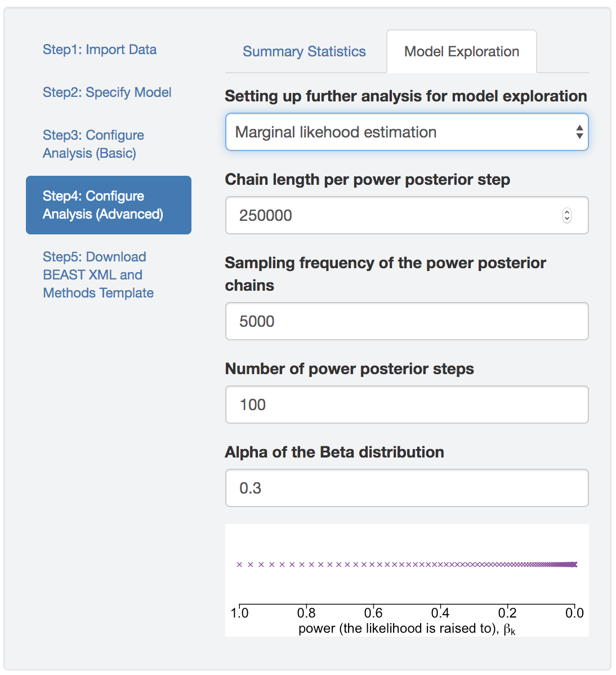Focus the chain length field showing 250000
This screenshot has width=616, height=675.
click(x=394, y=216)
